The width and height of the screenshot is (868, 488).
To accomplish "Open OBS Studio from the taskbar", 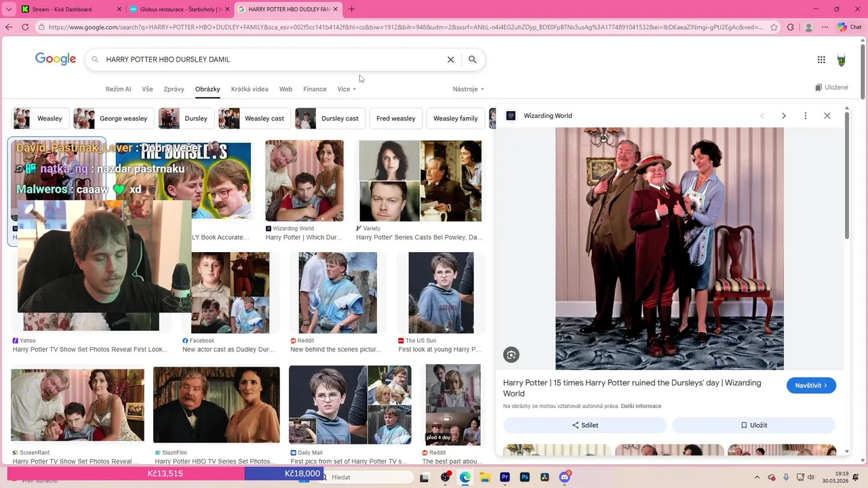I will (x=445, y=477).
